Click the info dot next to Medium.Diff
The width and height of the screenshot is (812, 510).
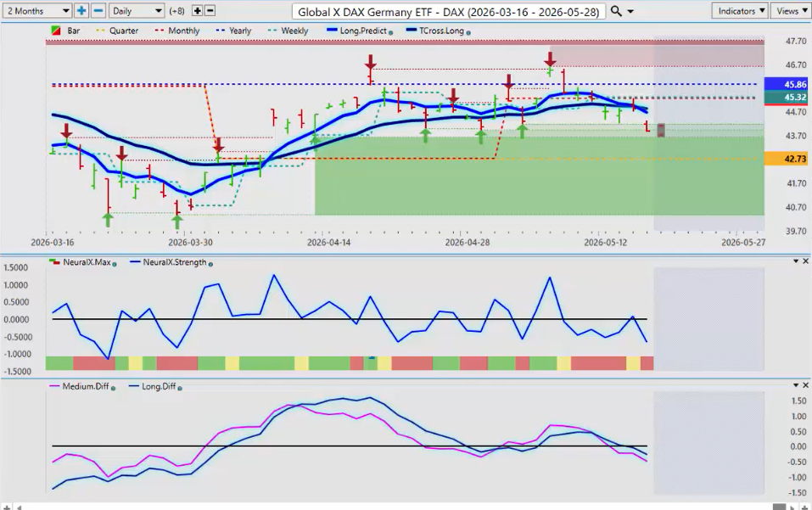pos(113,388)
